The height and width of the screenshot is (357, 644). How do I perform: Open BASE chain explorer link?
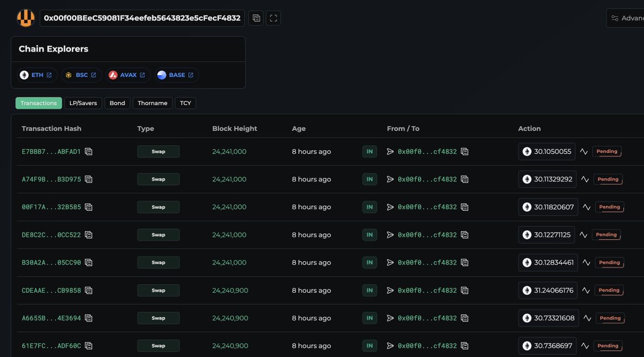coord(176,75)
